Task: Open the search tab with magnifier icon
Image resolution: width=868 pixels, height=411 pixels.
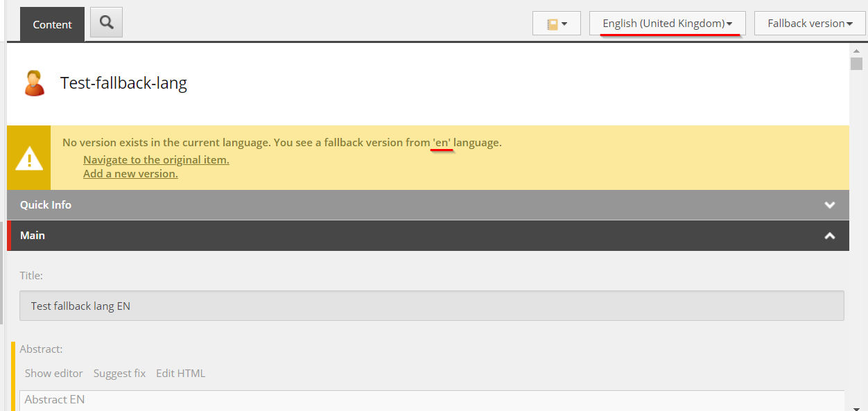Action: 106,22
